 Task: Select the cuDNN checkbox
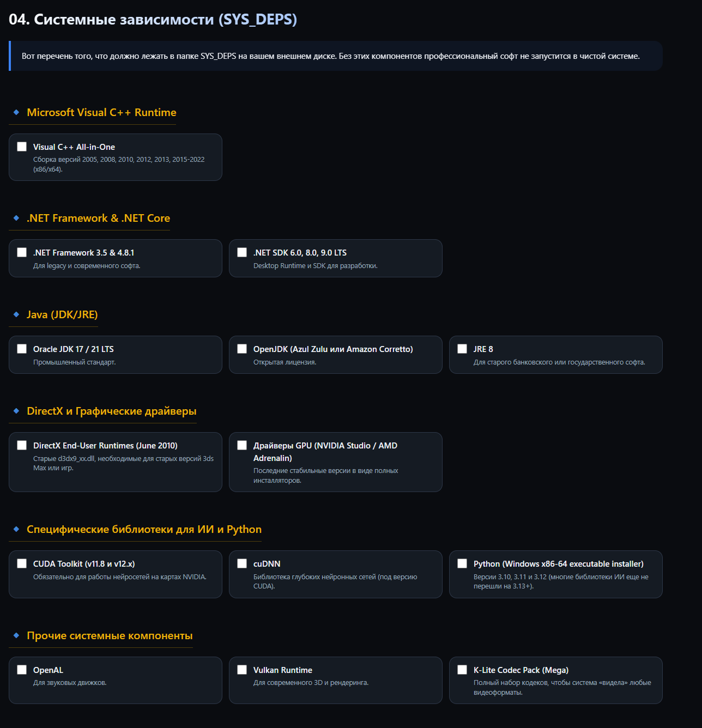[242, 563]
